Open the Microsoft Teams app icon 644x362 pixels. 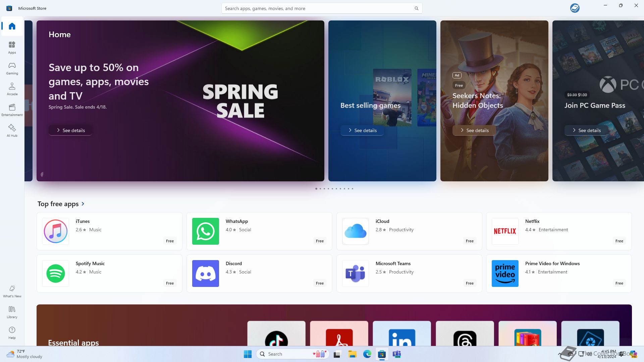tap(356, 274)
